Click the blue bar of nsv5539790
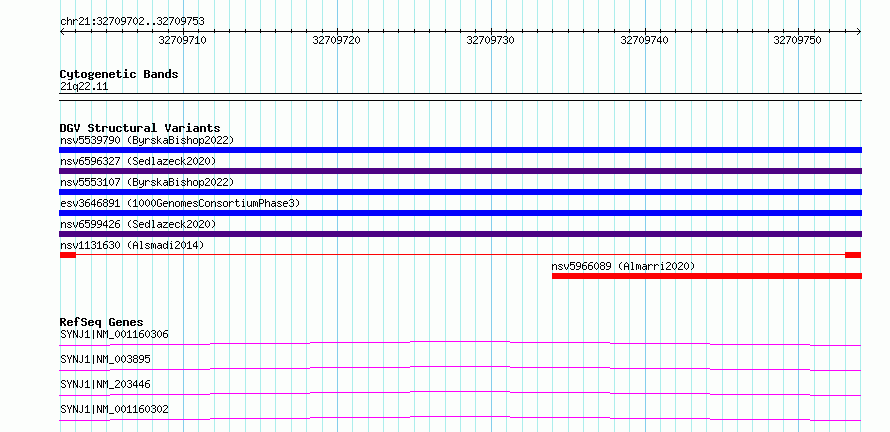890x432 pixels. [460, 150]
